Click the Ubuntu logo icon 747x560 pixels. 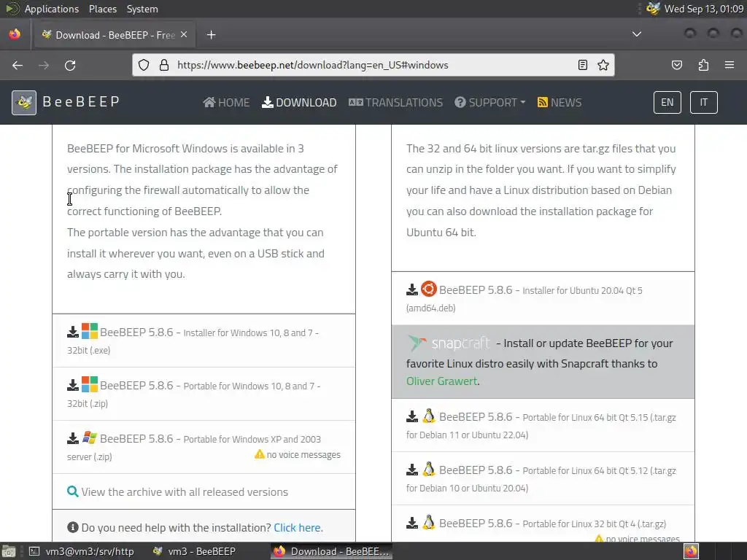coord(429,289)
